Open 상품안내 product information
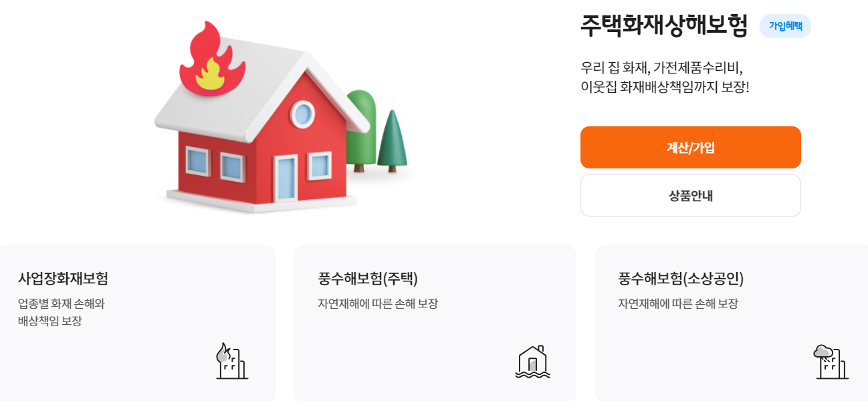The width and height of the screenshot is (868, 401). click(x=690, y=195)
